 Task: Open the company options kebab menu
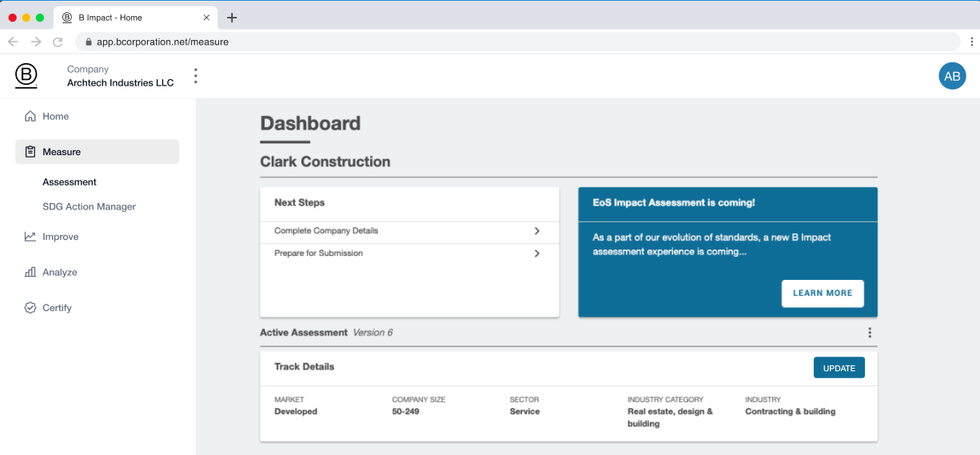tap(196, 76)
